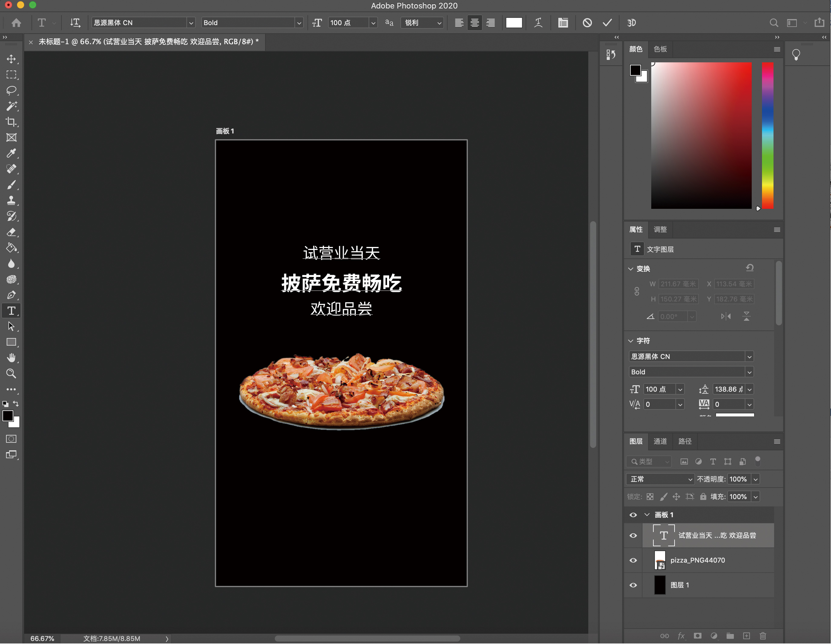Viewport: 831px width, 644px height.
Task: Delete the selected layer
Action: (x=763, y=636)
